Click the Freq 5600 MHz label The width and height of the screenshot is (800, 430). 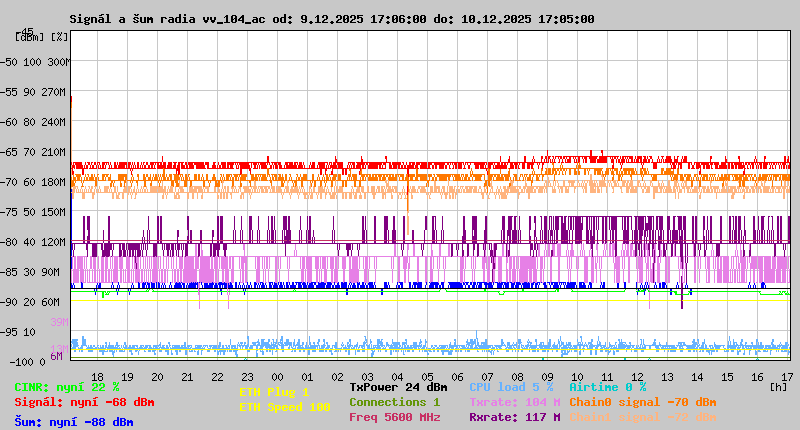394,417
